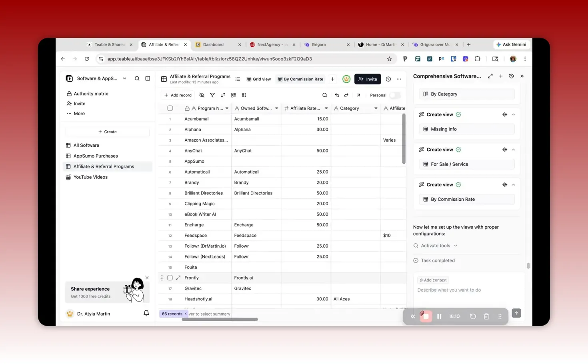Image resolution: width=588 pixels, height=364 pixels.
Task: Click the undo icon
Action: [x=337, y=95]
